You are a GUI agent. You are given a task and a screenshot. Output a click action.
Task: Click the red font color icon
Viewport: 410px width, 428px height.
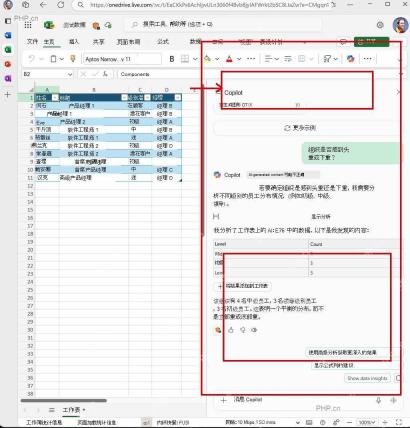click(x=229, y=59)
